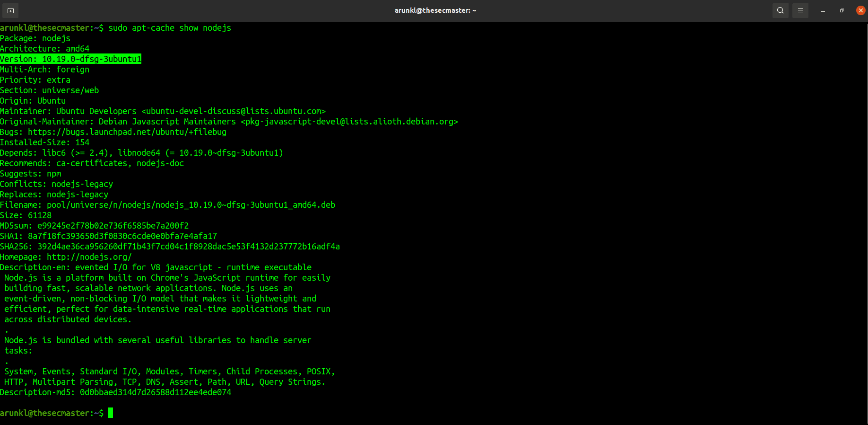Minimize the terminal window
The image size is (868, 425).
[823, 10]
